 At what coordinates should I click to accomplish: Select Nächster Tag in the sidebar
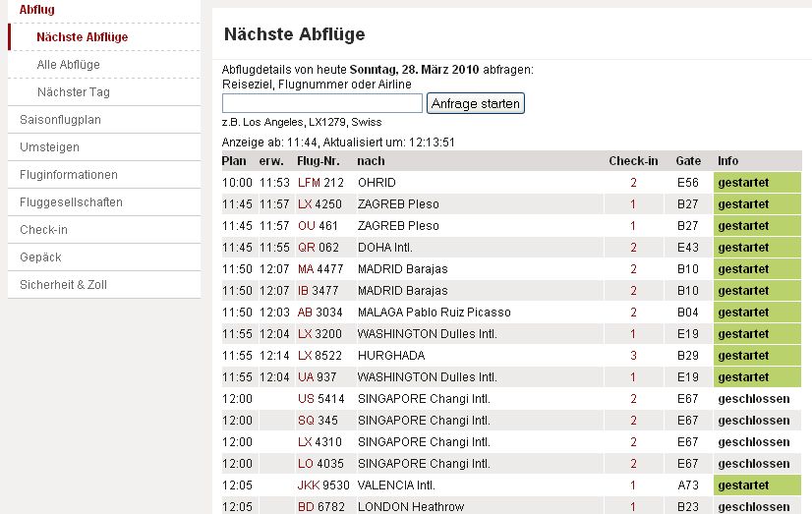(x=73, y=92)
